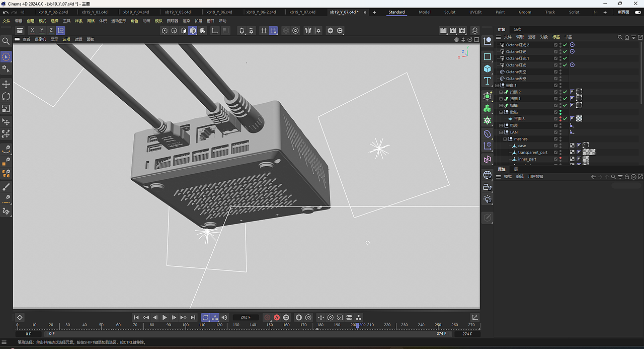Switch to points mode icon
Screen dimensions: 644x349
165,31
